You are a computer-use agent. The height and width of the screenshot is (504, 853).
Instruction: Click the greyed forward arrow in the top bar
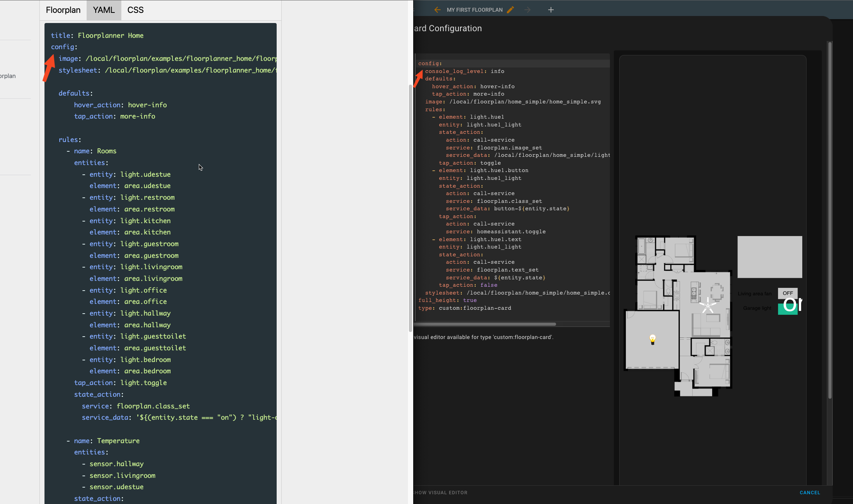pos(528,10)
